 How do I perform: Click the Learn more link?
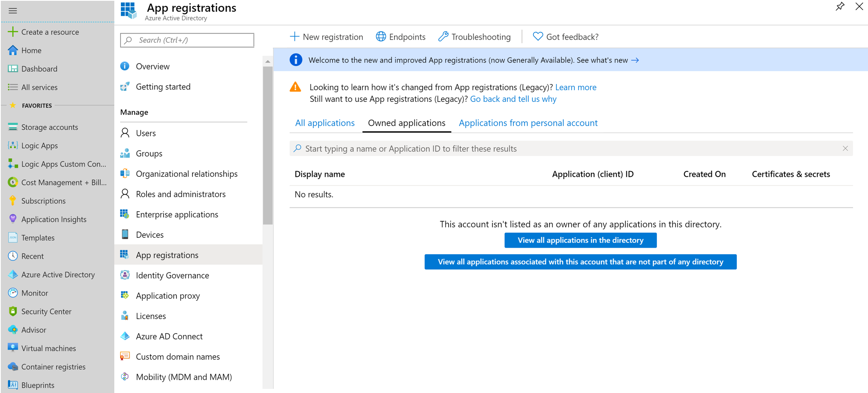[x=576, y=87]
